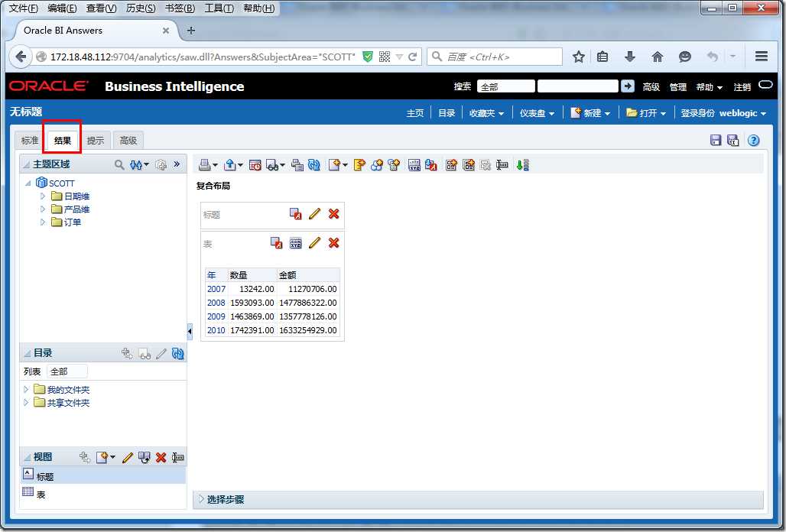Expand 我的文件夹 in catalog
Image resolution: width=786 pixels, height=532 pixels.
click(x=26, y=389)
